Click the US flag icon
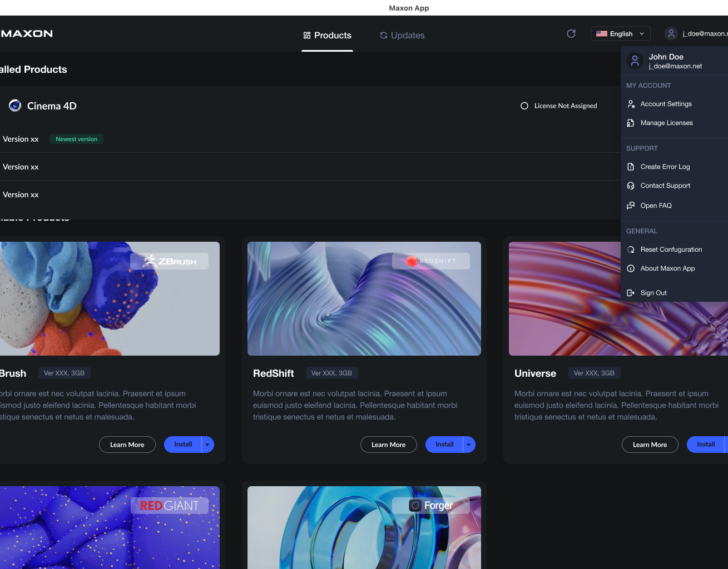Screen dimensions: 728x569 602,34
